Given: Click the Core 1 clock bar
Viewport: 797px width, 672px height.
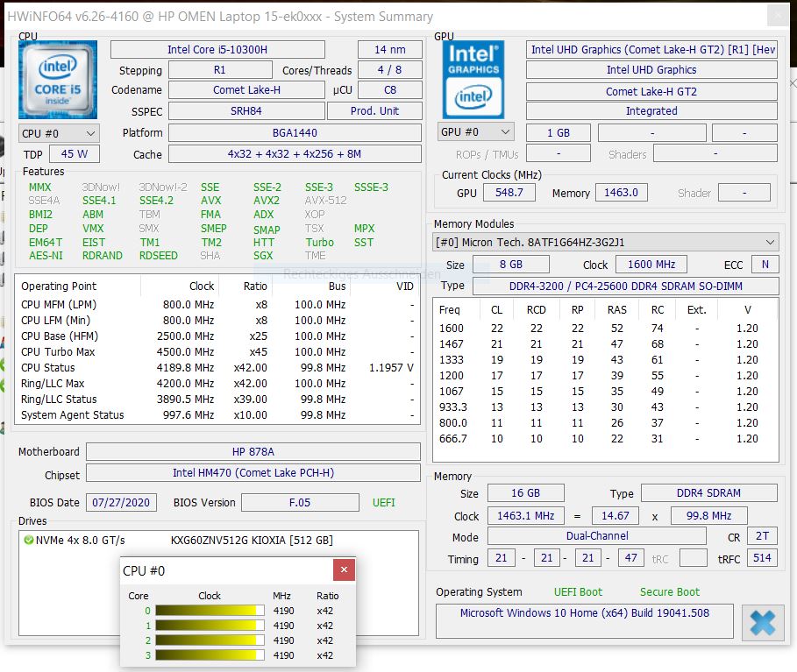Looking at the screenshot, I should pyautogui.click(x=210, y=626).
